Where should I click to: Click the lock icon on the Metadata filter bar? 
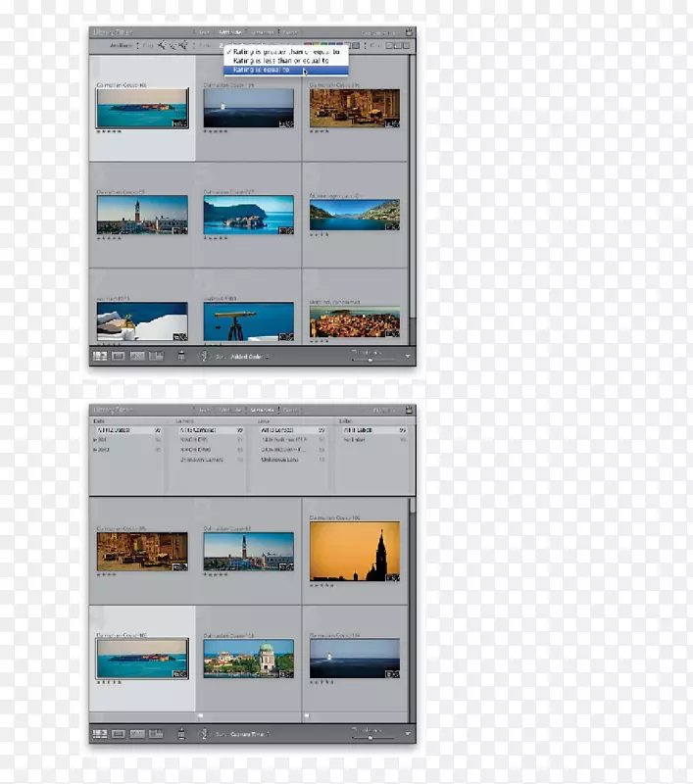coord(408,412)
